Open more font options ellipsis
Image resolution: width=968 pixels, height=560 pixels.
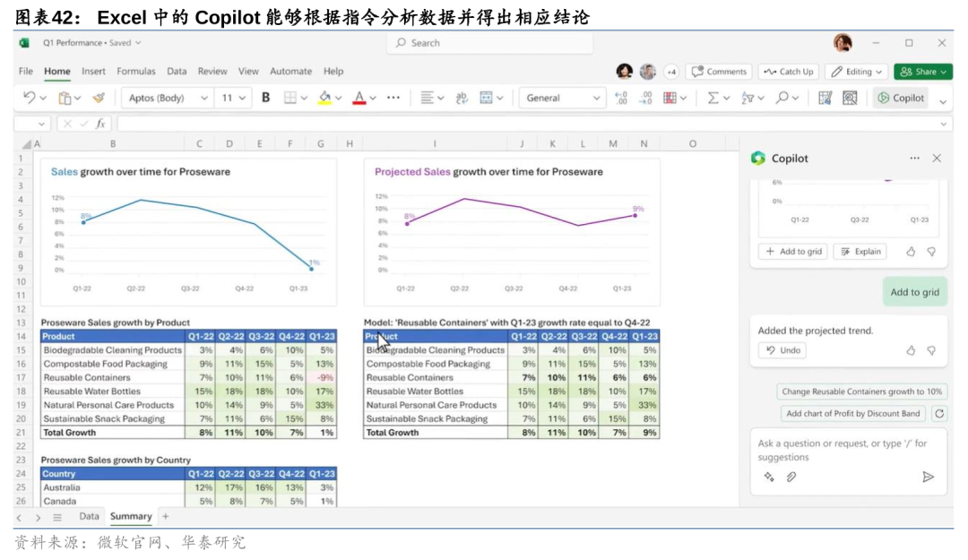393,98
